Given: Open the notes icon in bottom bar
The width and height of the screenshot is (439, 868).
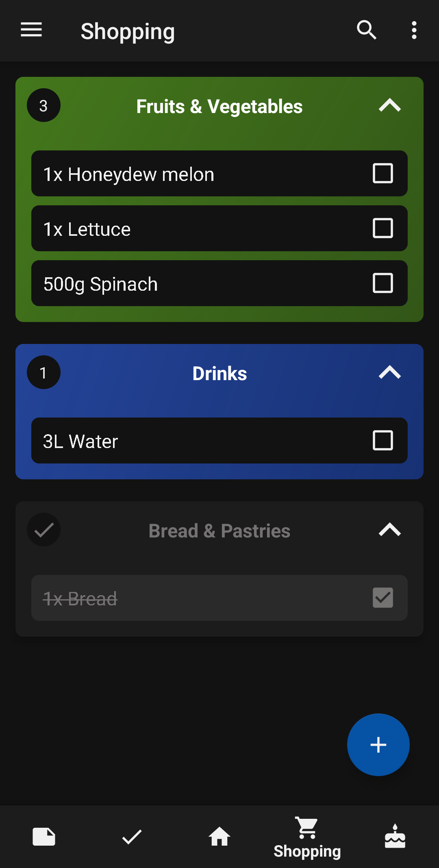Looking at the screenshot, I should click(x=44, y=837).
